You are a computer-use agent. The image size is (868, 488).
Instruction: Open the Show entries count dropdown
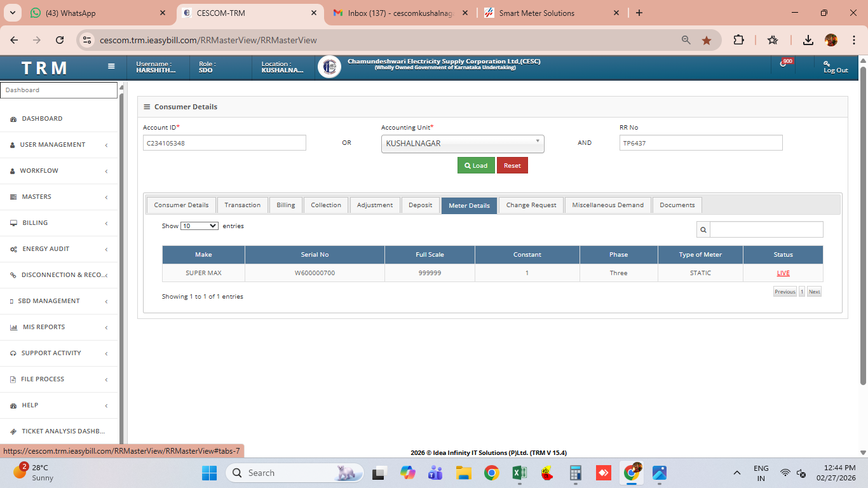pyautogui.click(x=200, y=226)
